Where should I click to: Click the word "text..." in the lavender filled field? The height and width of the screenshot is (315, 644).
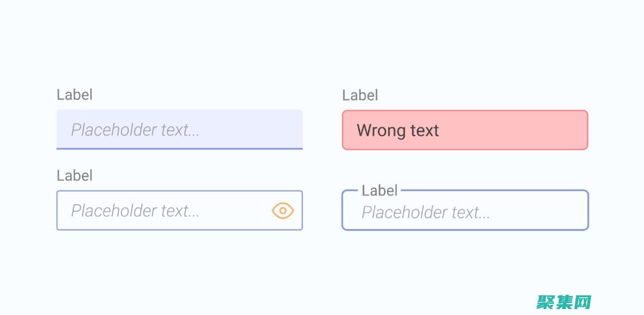click(180, 130)
